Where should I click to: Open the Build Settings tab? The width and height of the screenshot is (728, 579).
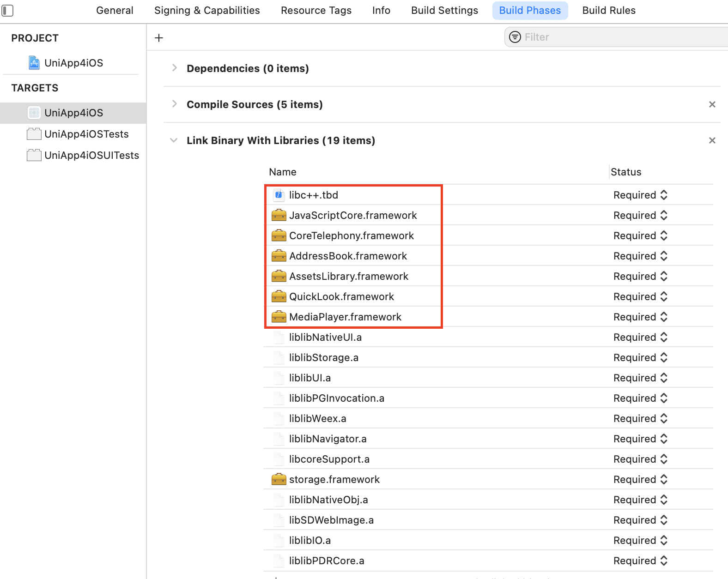click(444, 10)
